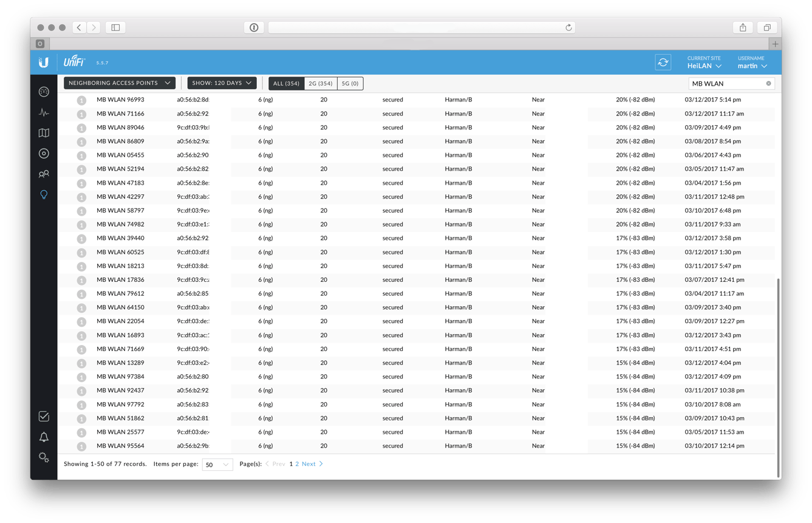Screen dimensions: 812x523
Task: Open a new Safari tab
Action: pyautogui.click(x=775, y=44)
